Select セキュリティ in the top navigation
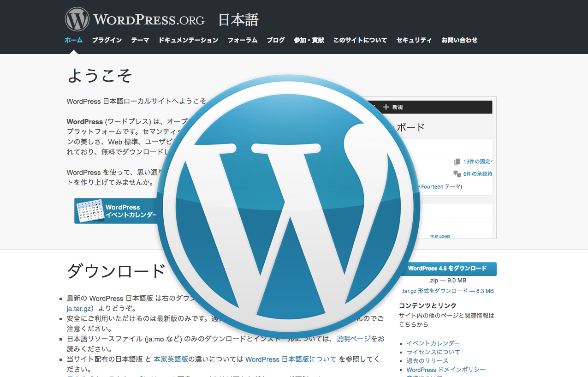Screen dimensions: 588x377 (x=414, y=41)
